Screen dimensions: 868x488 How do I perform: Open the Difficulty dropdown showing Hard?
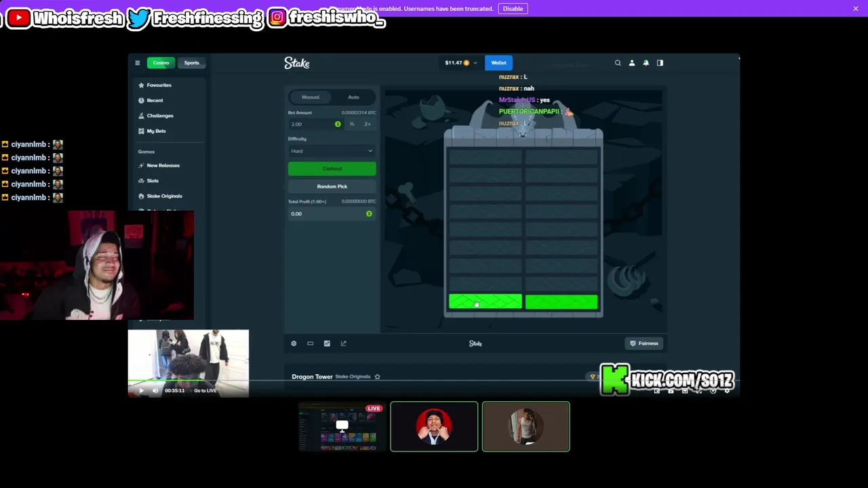click(332, 151)
